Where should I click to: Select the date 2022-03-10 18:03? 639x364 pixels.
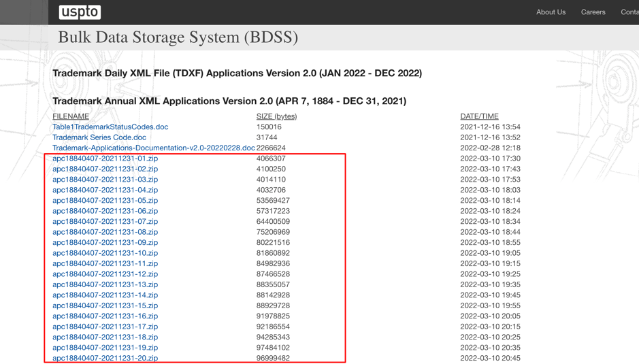(490, 190)
